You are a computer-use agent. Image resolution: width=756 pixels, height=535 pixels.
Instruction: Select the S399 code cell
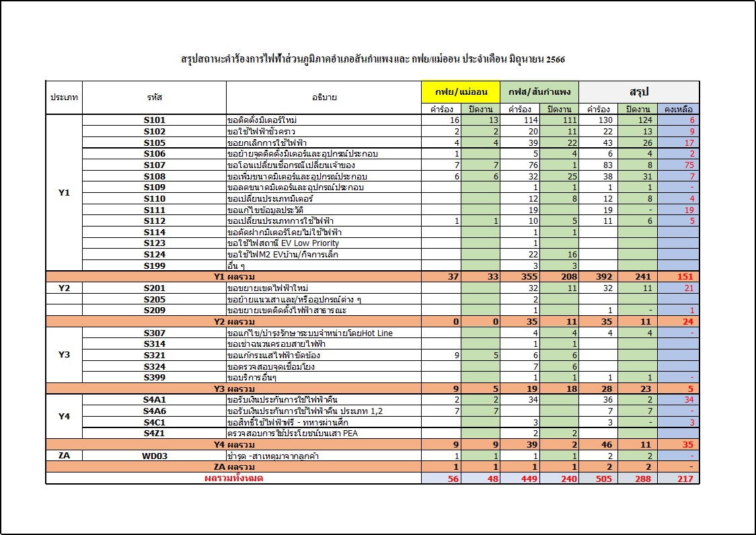[154, 378]
